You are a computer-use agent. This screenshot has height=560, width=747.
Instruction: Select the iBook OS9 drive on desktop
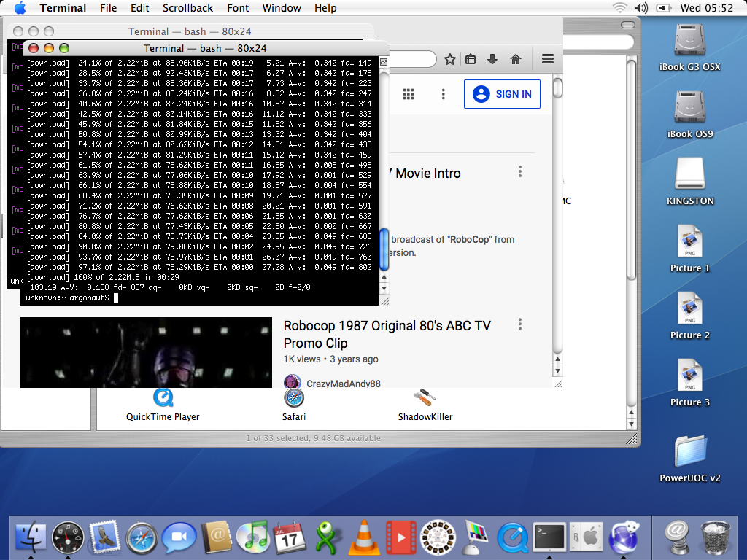690,114
